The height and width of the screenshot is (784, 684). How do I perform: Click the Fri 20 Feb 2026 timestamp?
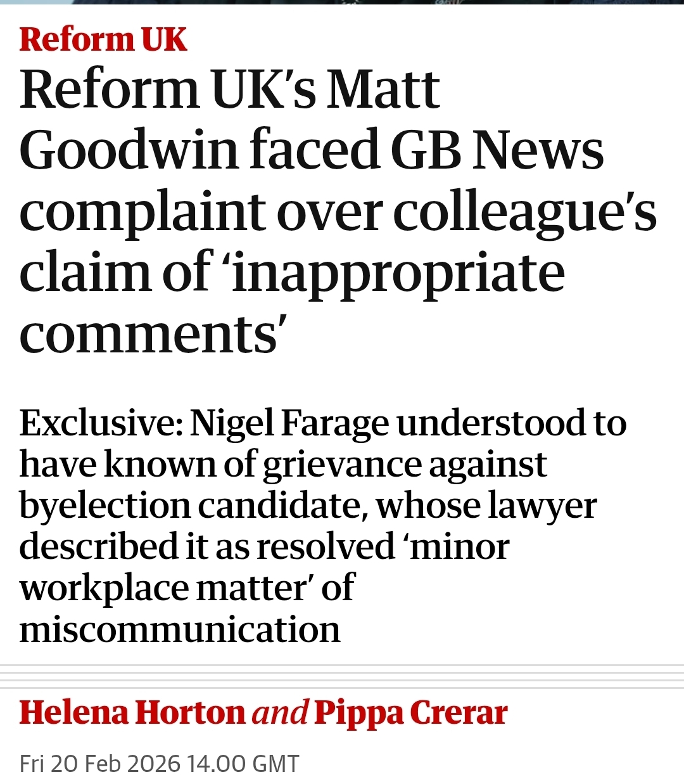[159, 763]
